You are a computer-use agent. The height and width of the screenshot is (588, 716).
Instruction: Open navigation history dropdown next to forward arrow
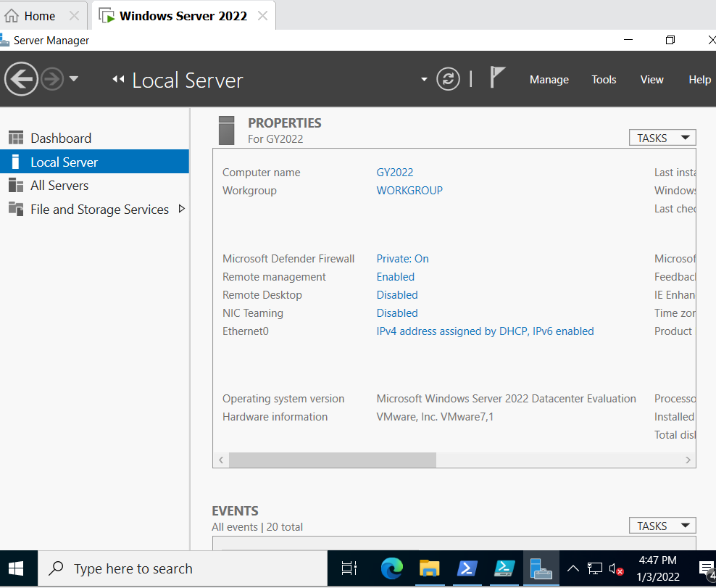point(73,79)
